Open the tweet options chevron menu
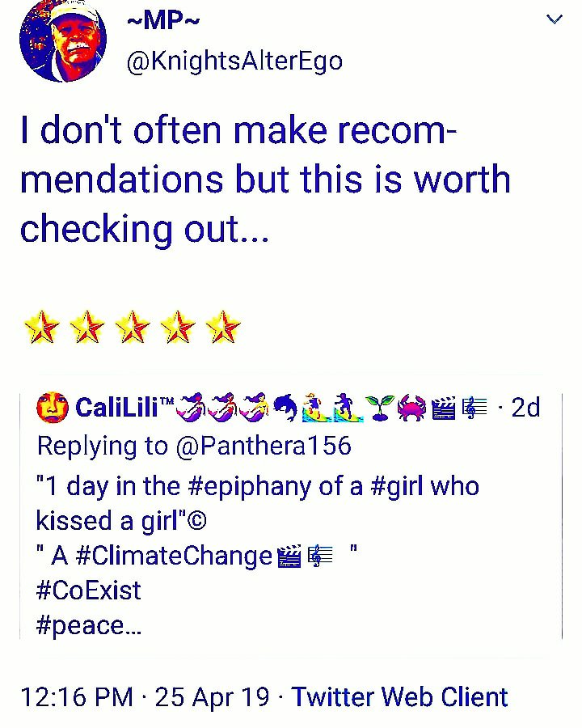 pos(555,19)
